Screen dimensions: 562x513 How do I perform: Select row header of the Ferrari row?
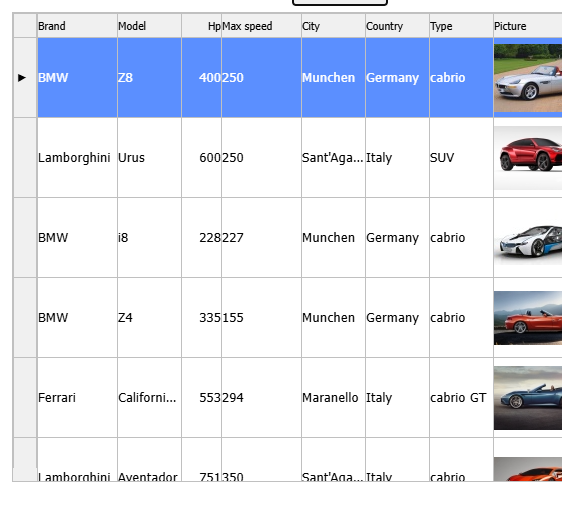(x=25, y=397)
